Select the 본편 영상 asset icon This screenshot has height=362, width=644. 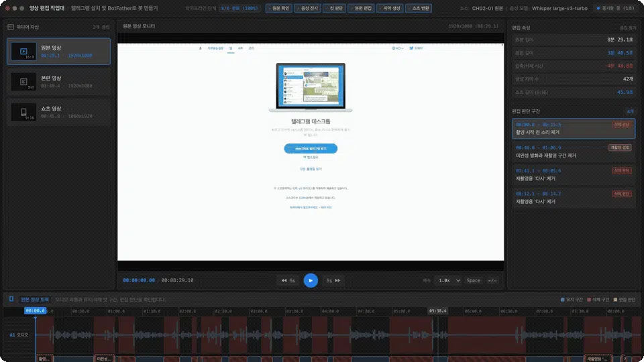pyautogui.click(x=23, y=82)
